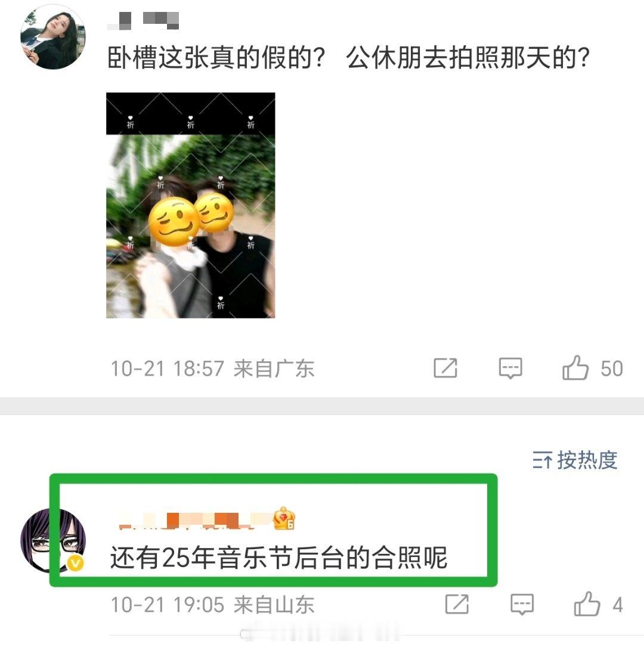Click the gold crown membership badge
Viewport: 644px width, 647px height.
284,519
